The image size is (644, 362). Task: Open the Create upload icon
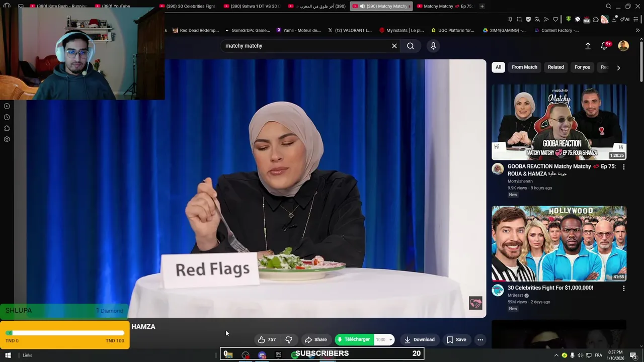coord(588,46)
